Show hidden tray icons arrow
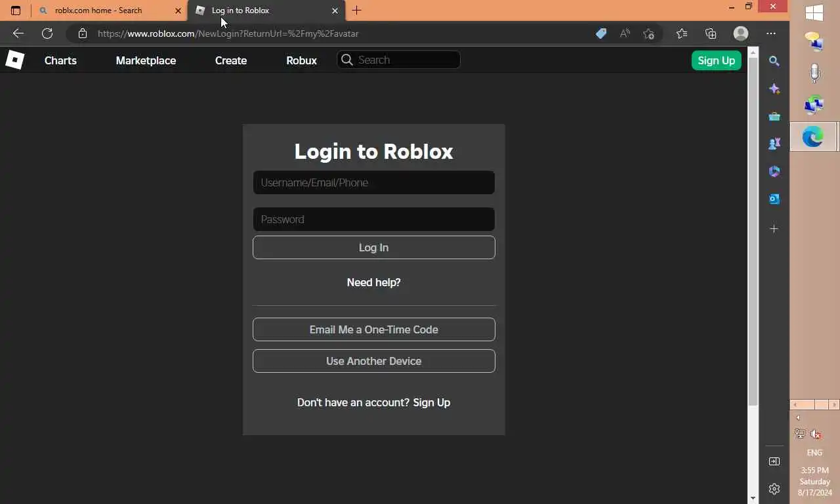 [x=799, y=417]
